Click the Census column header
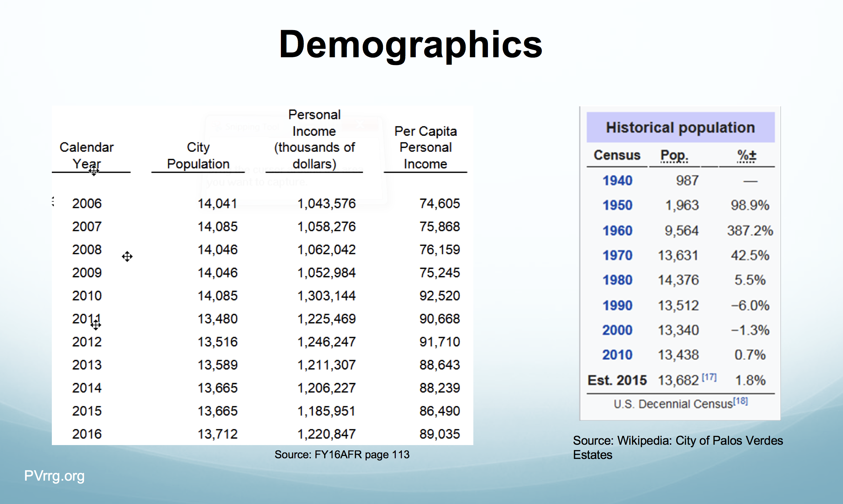Image resolution: width=843 pixels, height=504 pixels. click(617, 155)
